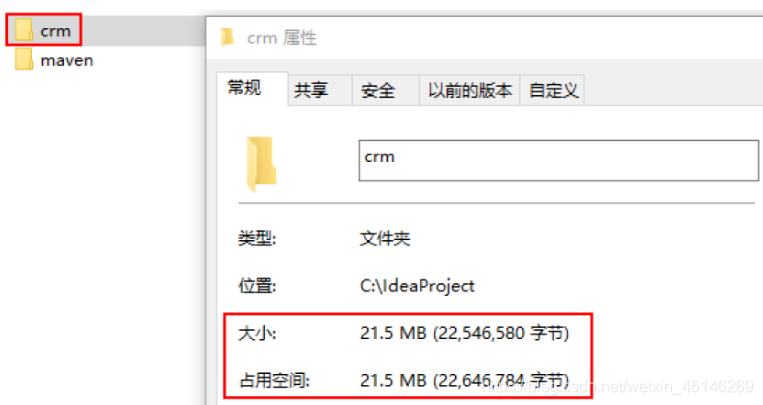Open the 共享 tab
763x405 pixels.
point(311,91)
